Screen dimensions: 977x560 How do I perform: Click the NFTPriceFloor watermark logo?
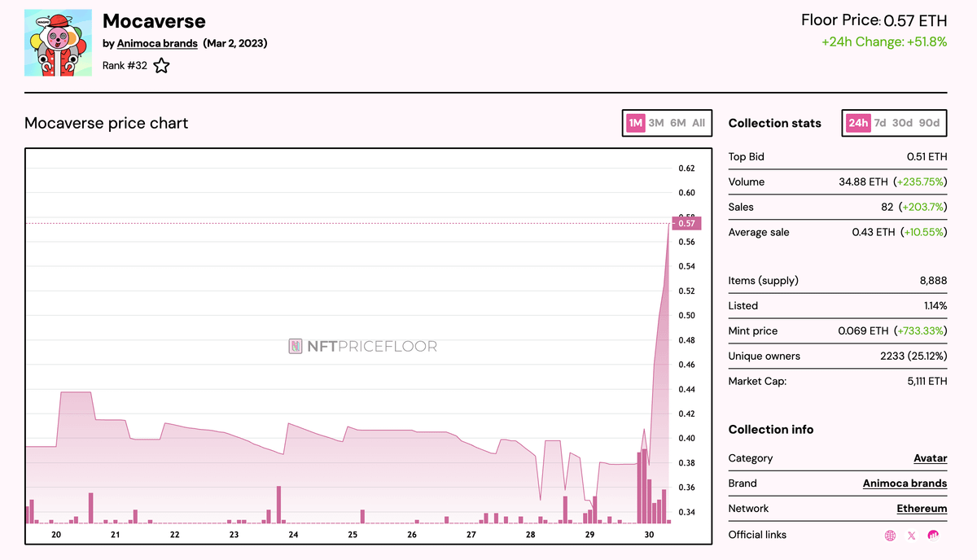click(x=363, y=346)
